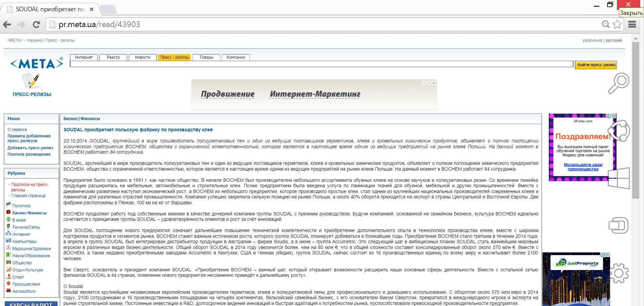This screenshot has width=644, height=306.
Task: Select the Пресс - релизы tab
Action: point(174,57)
